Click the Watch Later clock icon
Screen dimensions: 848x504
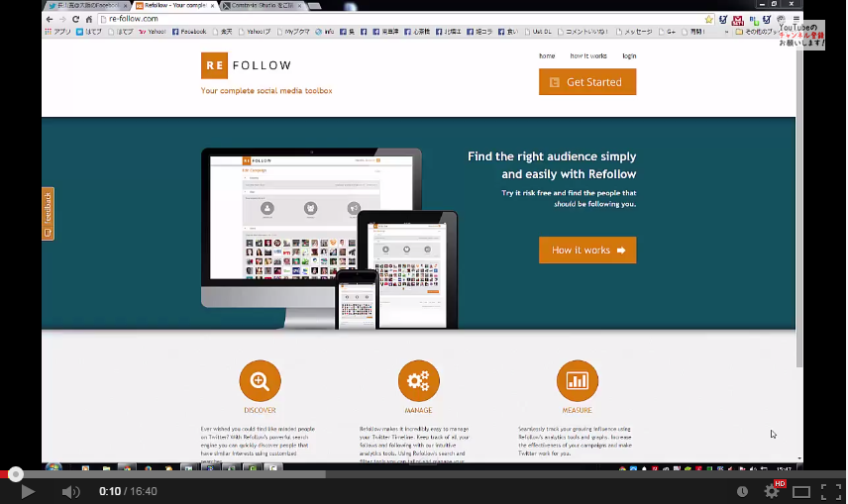point(742,491)
